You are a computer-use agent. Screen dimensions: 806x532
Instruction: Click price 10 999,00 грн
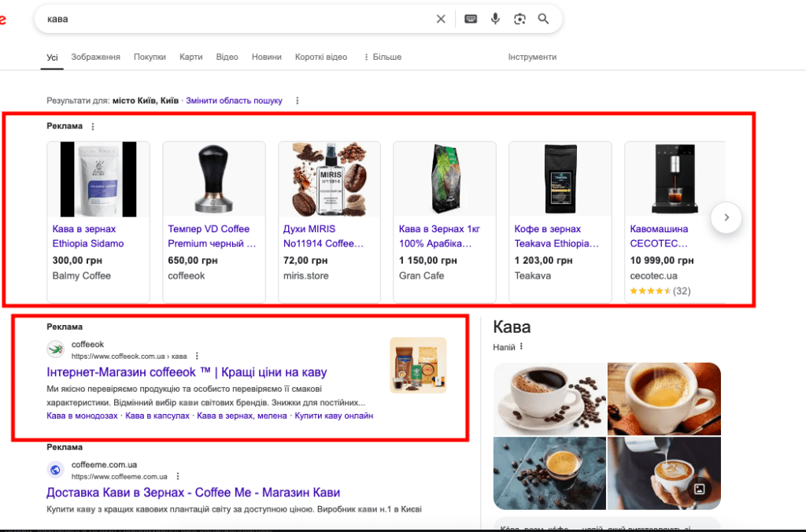click(661, 260)
